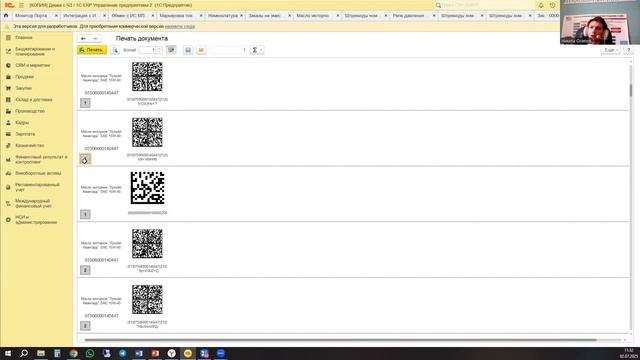Open the Производство sidebar section
This screenshot has width=640, height=360.
pyautogui.click(x=30, y=111)
